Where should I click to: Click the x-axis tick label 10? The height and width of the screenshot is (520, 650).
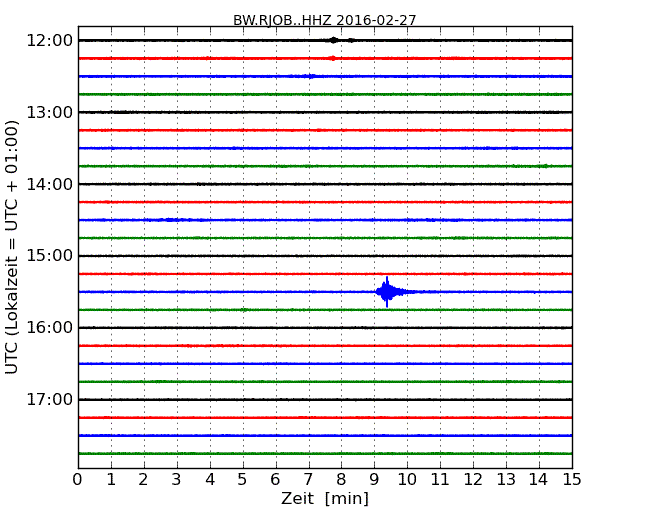407,479
